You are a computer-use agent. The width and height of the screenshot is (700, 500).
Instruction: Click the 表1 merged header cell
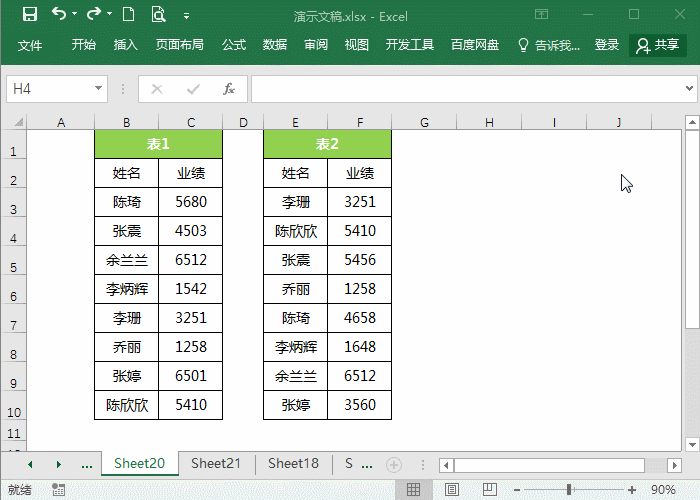coord(158,144)
